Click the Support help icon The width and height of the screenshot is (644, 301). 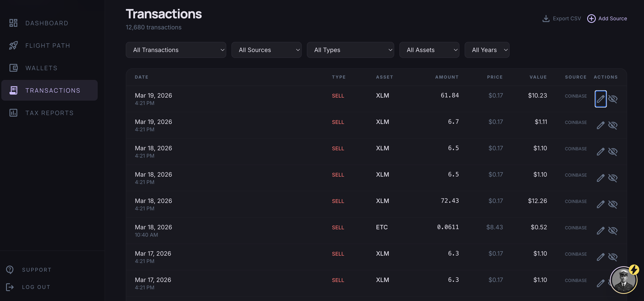(x=10, y=269)
